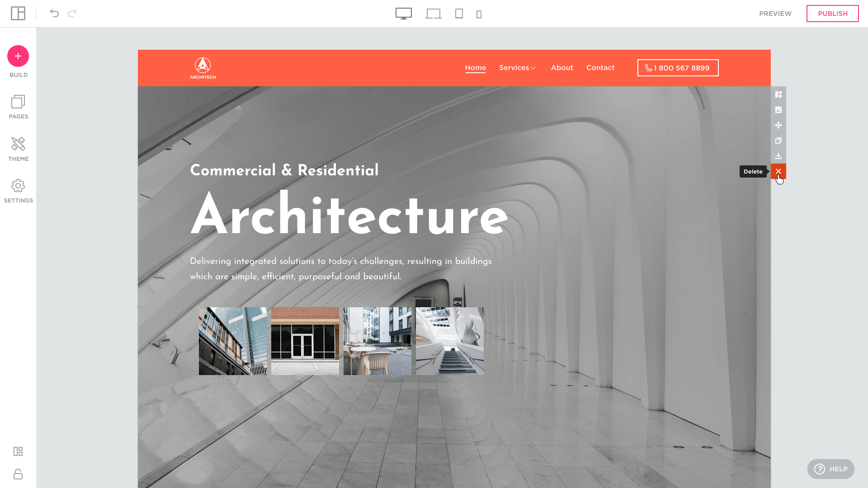Image resolution: width=868 pixels, height=488 pixels.
Task: Switch to the laptop view
Action: 433,14
